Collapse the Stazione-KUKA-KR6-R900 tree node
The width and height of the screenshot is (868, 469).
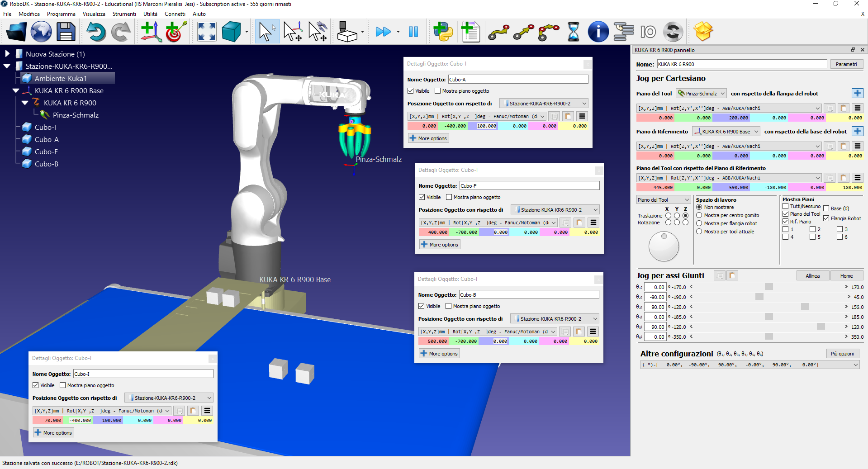click(x=7, y=66)
